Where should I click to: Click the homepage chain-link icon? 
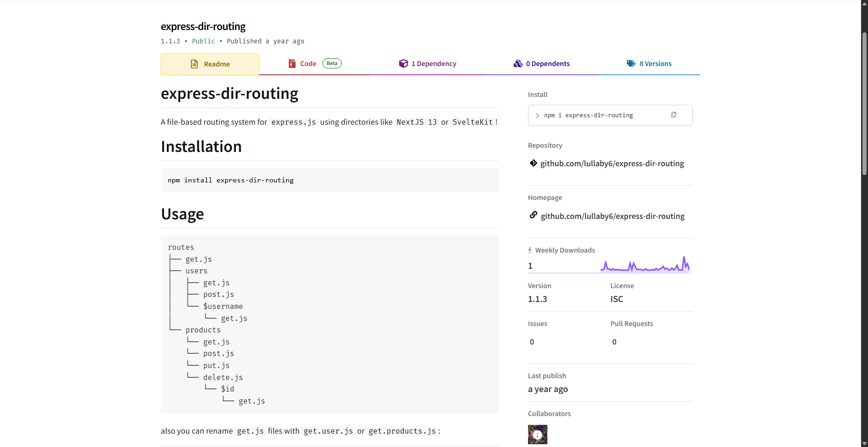coord(534,215)
